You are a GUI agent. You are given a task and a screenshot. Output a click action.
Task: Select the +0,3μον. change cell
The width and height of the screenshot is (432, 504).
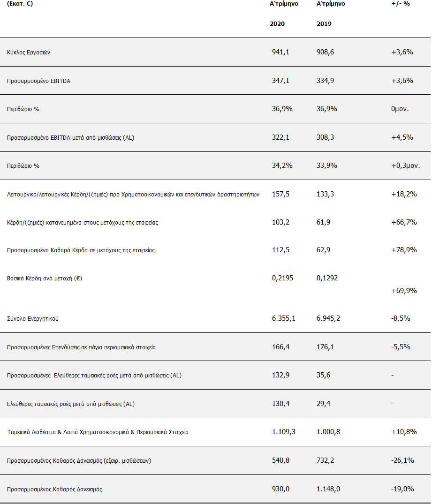(405, 165)
